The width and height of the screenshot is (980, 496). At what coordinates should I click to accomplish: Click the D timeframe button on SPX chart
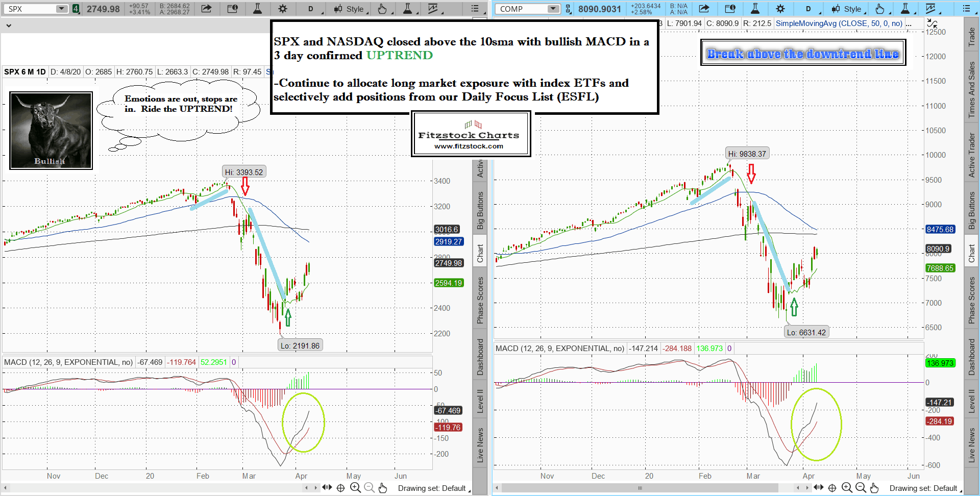(310, 9)
